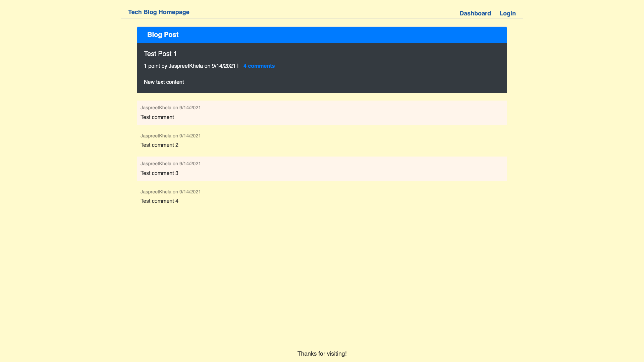Select the Test Post 1 title

(x=160, y=54)
